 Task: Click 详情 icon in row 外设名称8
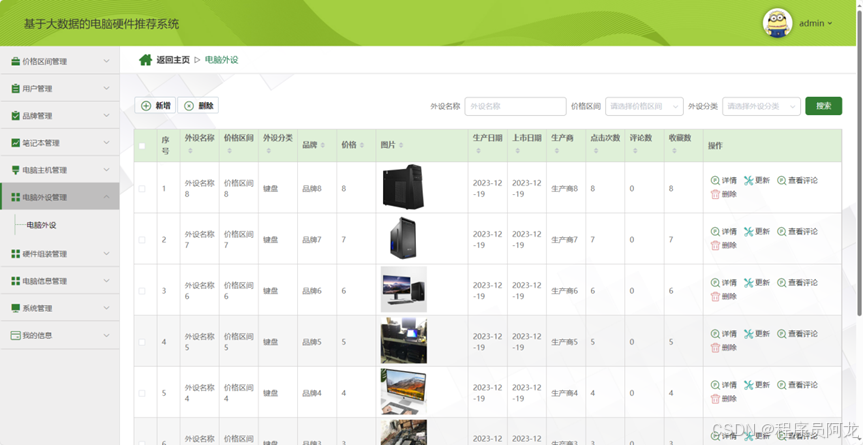point(715,180)
